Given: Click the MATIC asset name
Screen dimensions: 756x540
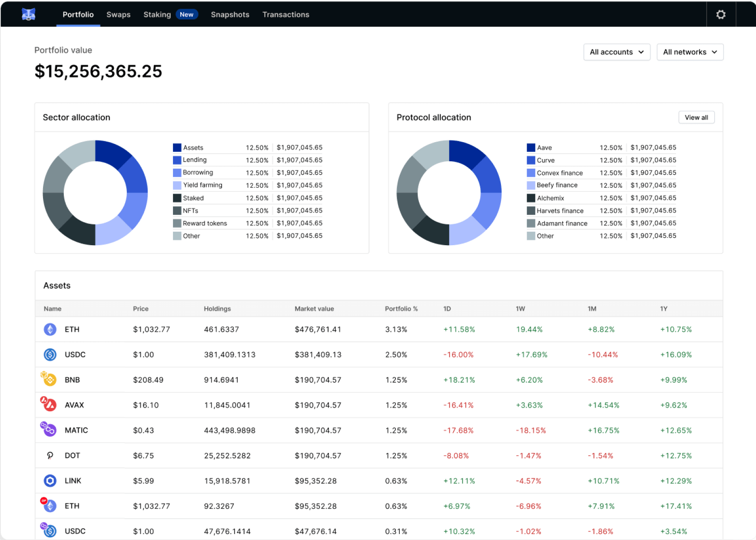Looking at the screenshot, I should point(76,430).
